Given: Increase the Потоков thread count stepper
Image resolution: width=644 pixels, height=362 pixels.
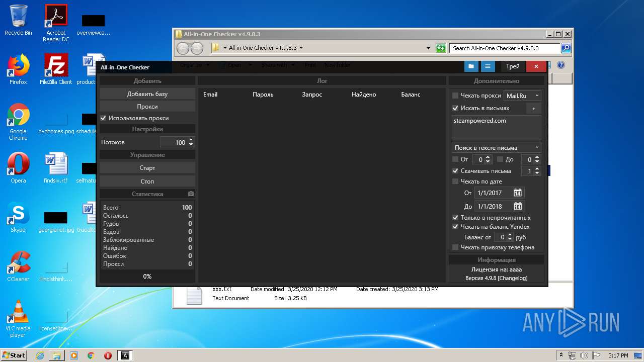Looking at the screenshot, I should [x=191, y=140].
